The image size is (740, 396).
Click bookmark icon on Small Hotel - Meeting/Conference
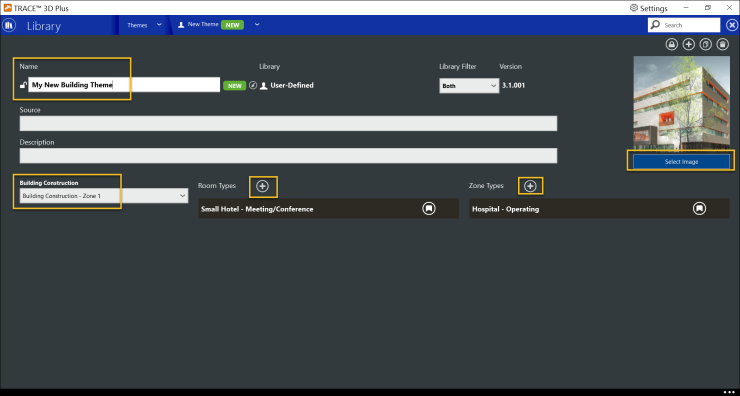(x=429, y=208)
